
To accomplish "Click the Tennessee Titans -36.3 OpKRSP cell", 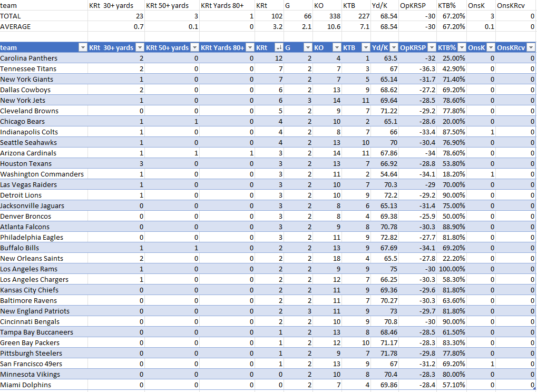I will pos(418,69).
